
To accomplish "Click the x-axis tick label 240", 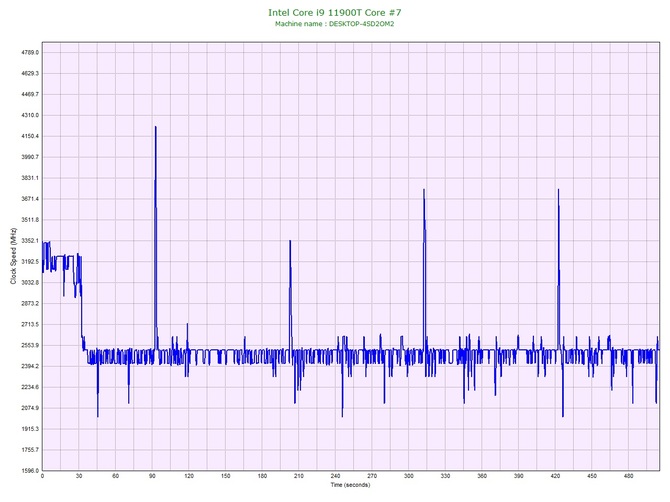I will 335,476.
